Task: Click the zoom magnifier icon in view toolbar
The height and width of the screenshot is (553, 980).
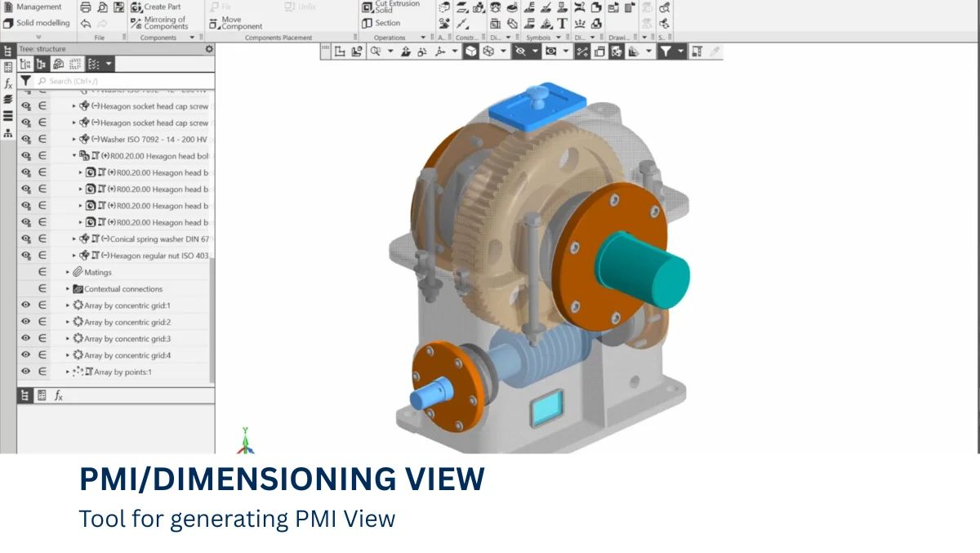Action: [376, 51]
